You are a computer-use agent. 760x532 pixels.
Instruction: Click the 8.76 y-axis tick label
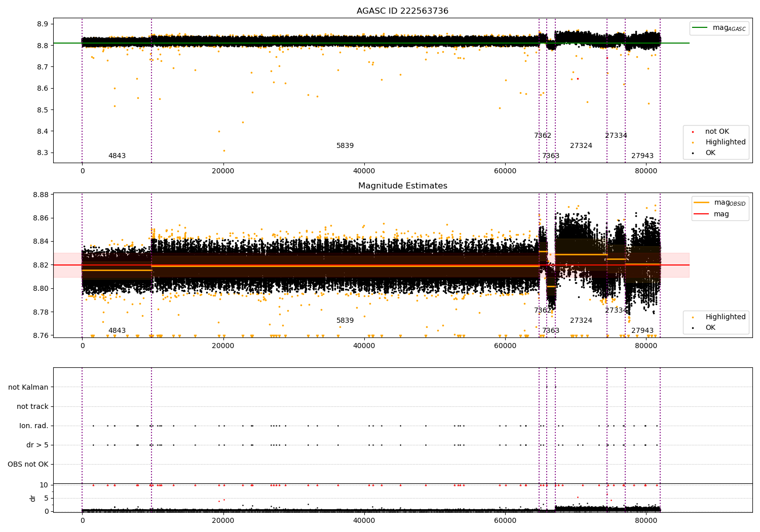point(41,336)
